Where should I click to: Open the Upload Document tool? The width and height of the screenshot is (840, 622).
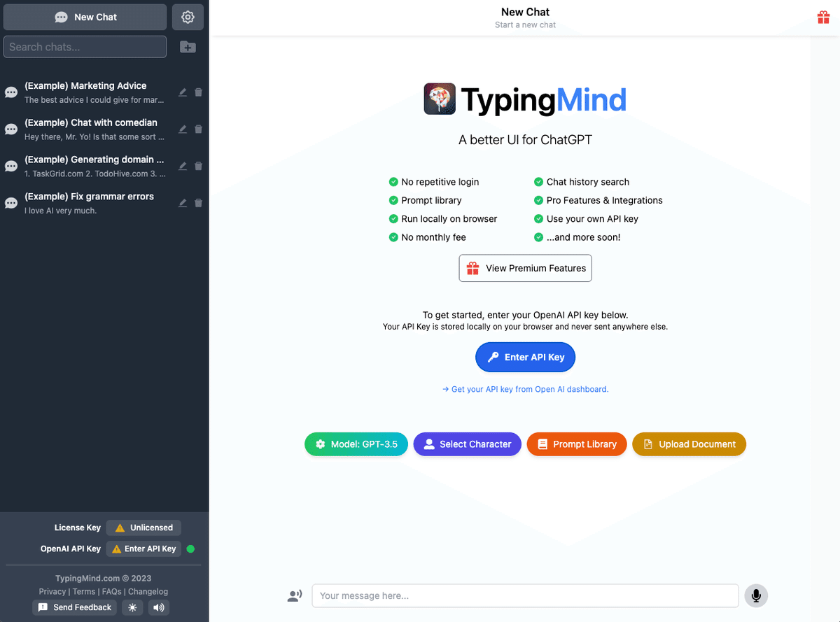(x=689, y=444)
